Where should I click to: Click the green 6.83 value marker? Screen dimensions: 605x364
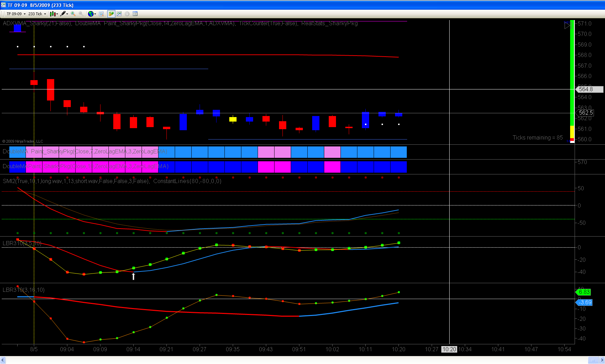click(x=584, y=292)
